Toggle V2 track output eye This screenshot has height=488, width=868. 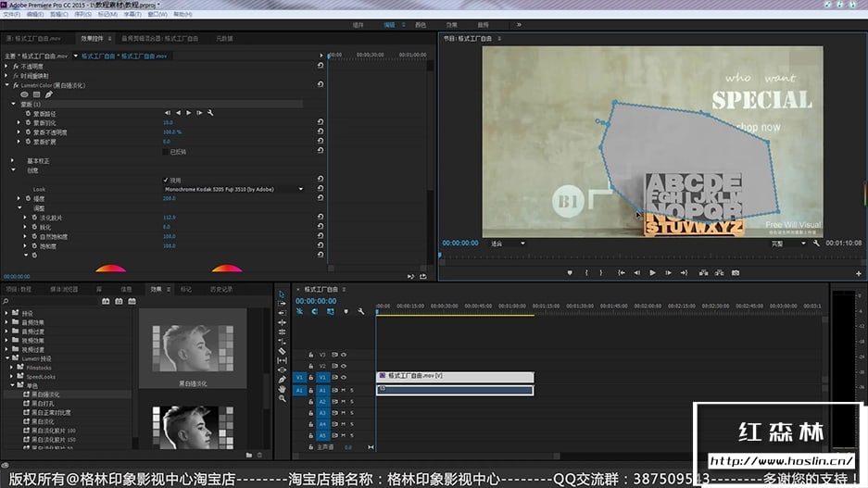click(343, 366)
